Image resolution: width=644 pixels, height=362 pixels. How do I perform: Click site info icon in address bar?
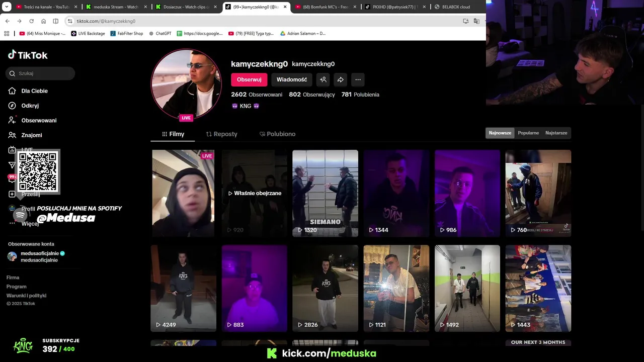70,21
